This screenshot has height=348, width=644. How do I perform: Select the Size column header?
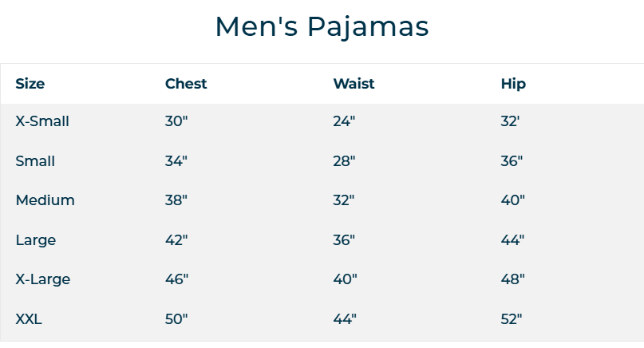[x=30, y=84]
